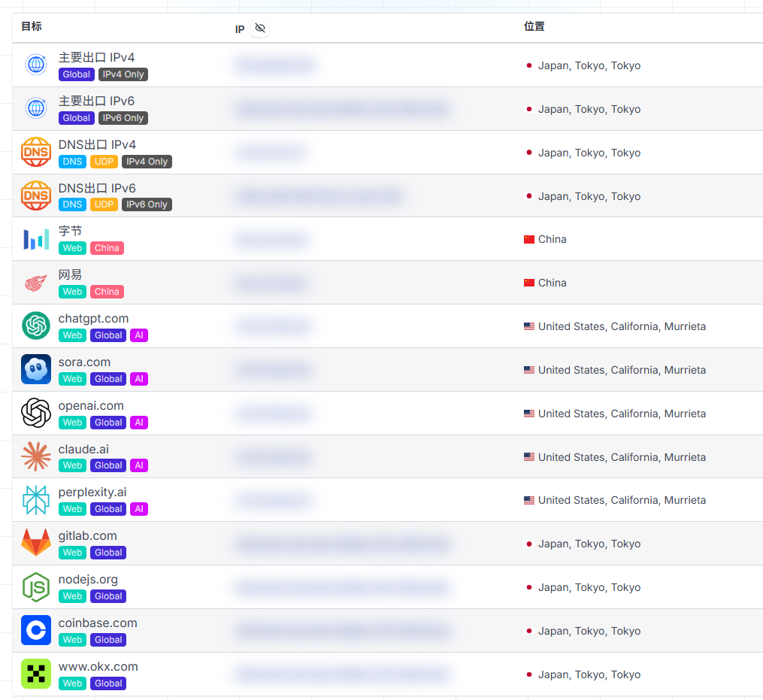Select the openai.com name text

[x=91, y=405]
